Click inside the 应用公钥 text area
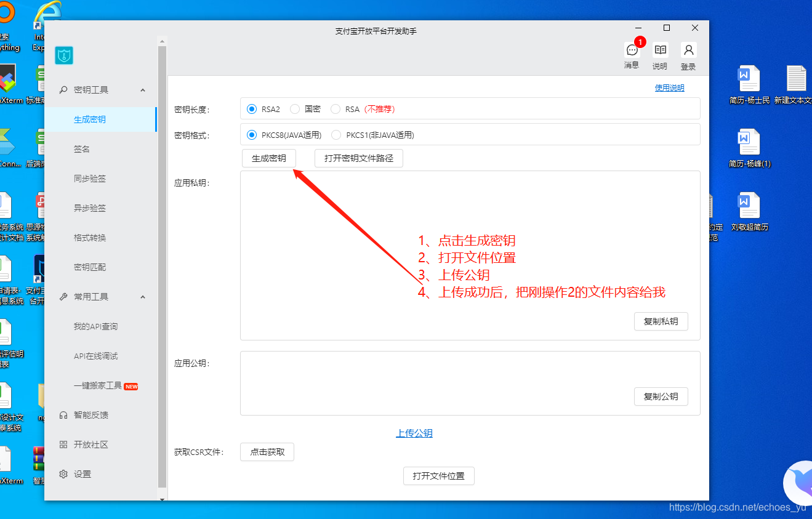Screen dimensions: 812x519 (x=470, y=383)
